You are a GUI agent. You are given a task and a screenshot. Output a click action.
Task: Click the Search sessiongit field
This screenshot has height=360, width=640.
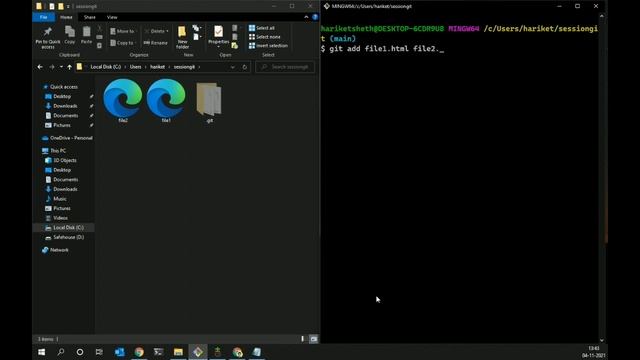285,67
